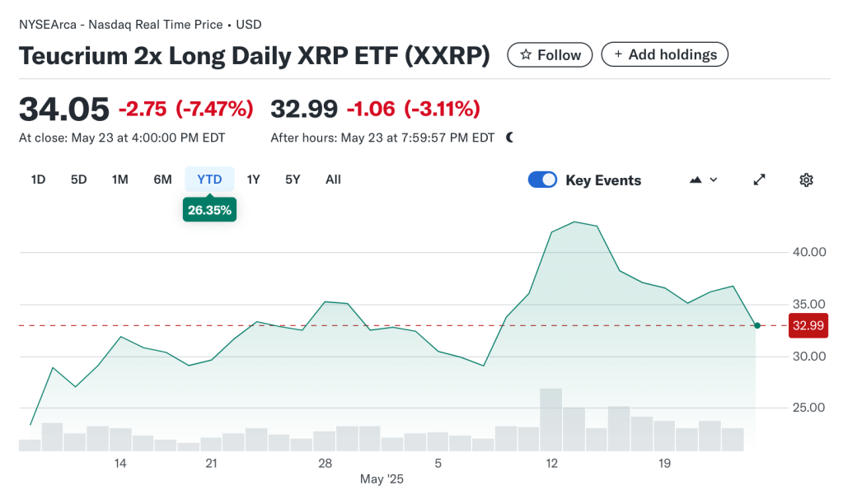
Task: Click the red 32.99 price marker label
Action: click(808, 325)
